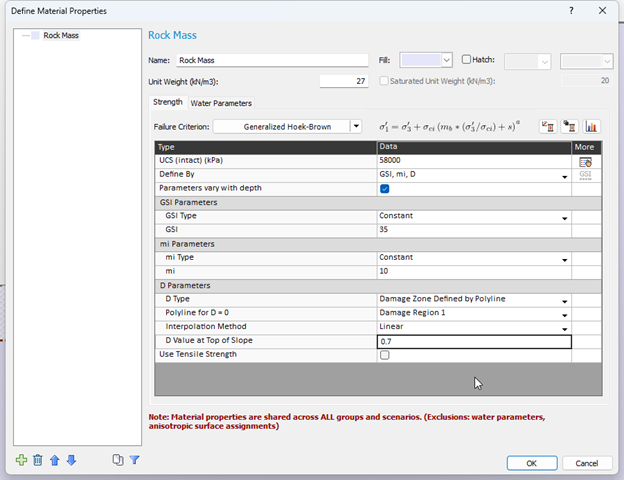Image resolution: width=624 pixels, height=480 pixels.
Task: Click the blue filter funnel icon
Action: [x=134, y=460]
